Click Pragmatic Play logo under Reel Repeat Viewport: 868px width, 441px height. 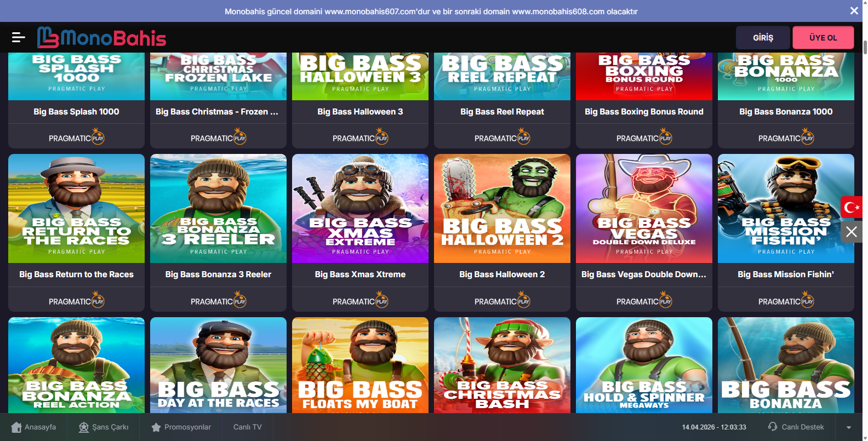point(502,137)
